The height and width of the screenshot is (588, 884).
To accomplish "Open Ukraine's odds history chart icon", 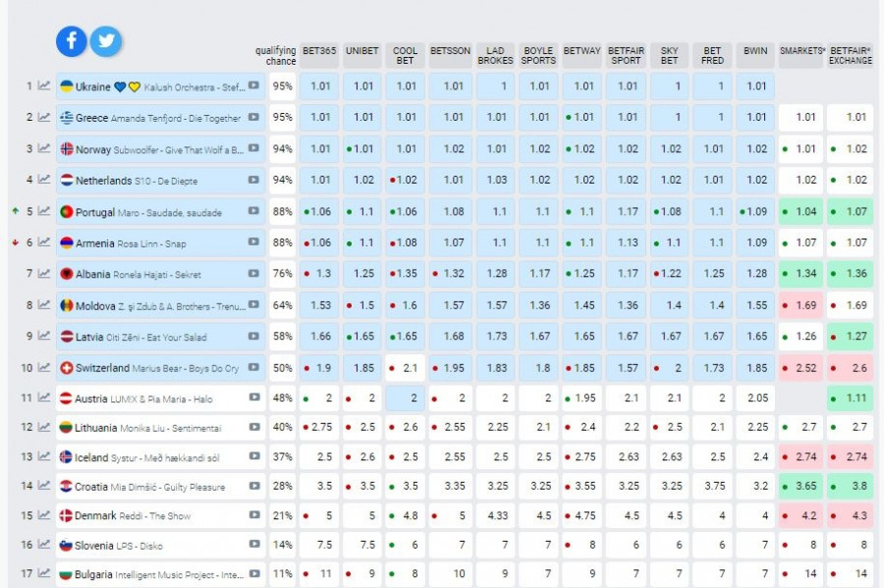I will click(x=44, y=86).
